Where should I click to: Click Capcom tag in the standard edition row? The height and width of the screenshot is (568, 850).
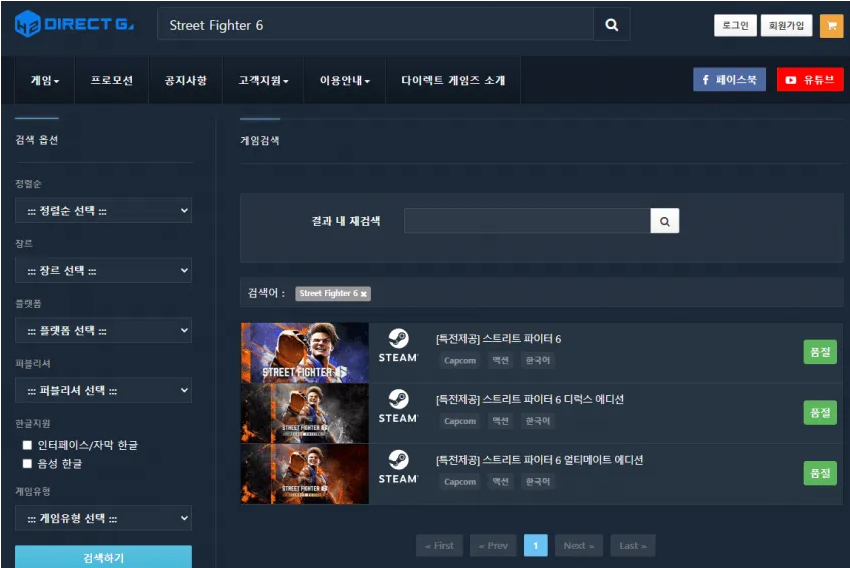(460, 360)
